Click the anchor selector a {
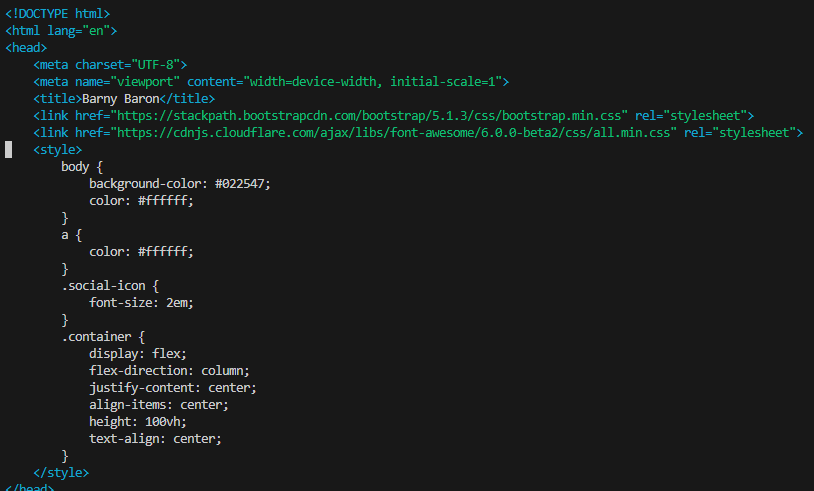Image resolution: width=814 pixels, height=491 pixels. pyautogui.click(x=72, y=235)
